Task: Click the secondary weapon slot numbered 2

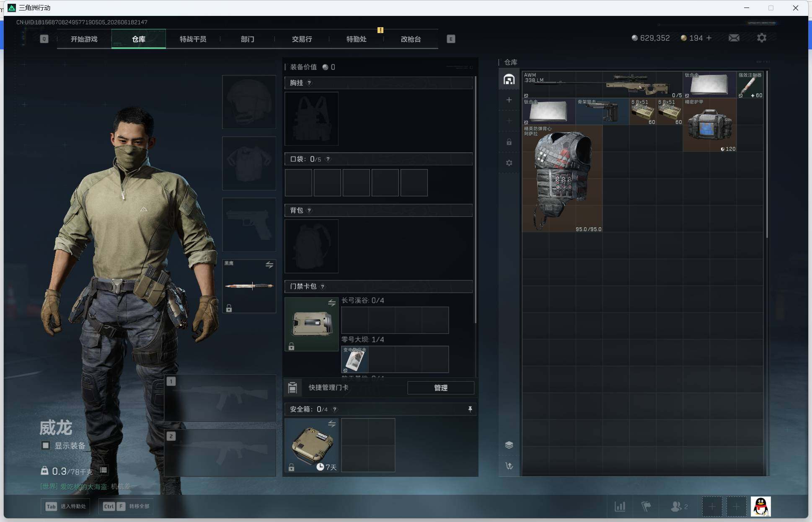Action: coord(220,453)
